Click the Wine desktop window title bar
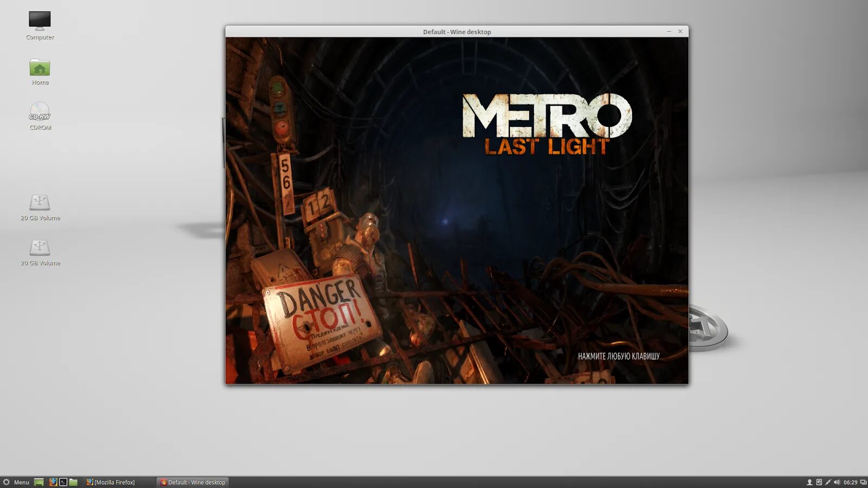868x488 pixels. tap(457, 31)
